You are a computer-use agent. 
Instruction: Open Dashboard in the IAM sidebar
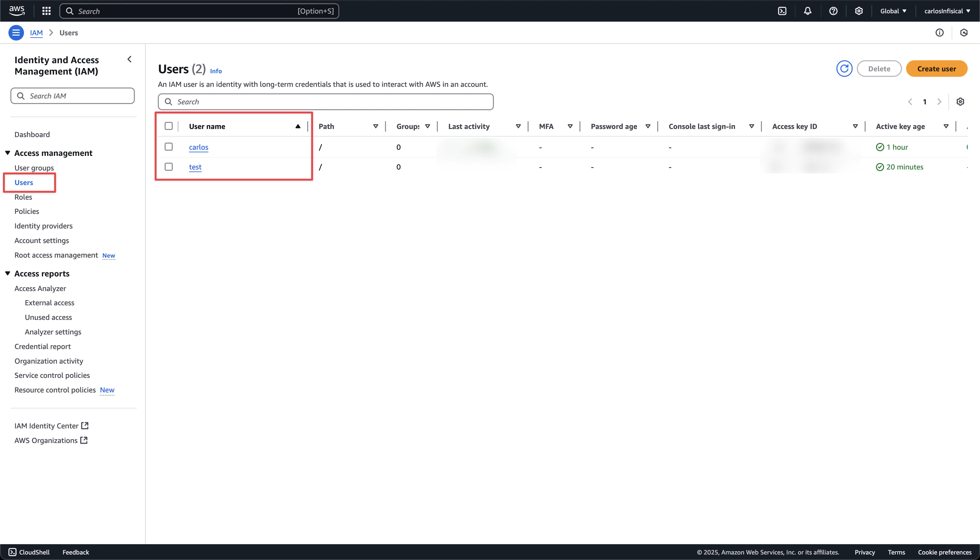click(32, 134)
